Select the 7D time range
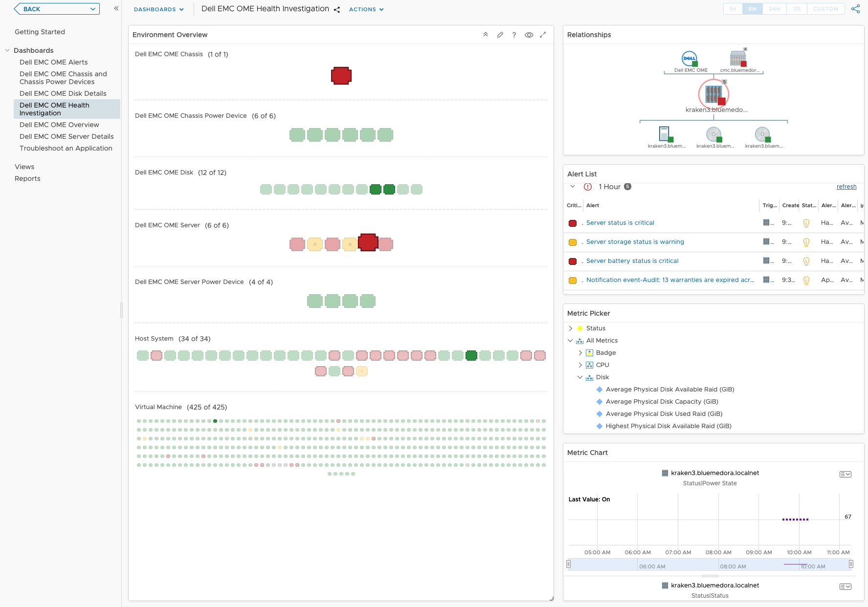This screenshot has height=607, width=868. tap(797, 9)
